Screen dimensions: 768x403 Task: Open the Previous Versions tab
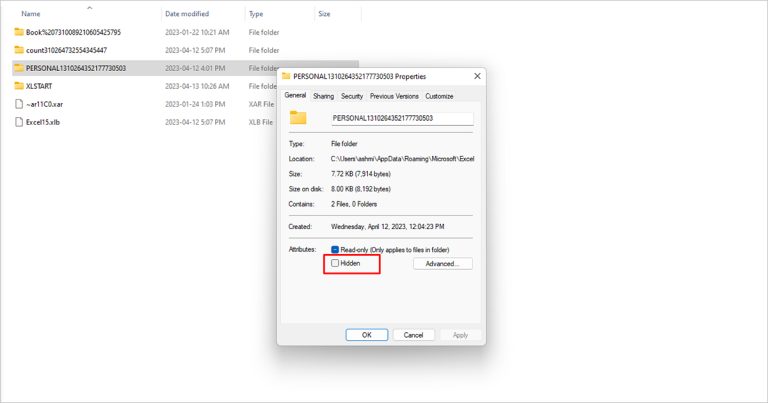click(x=394, y=96)
